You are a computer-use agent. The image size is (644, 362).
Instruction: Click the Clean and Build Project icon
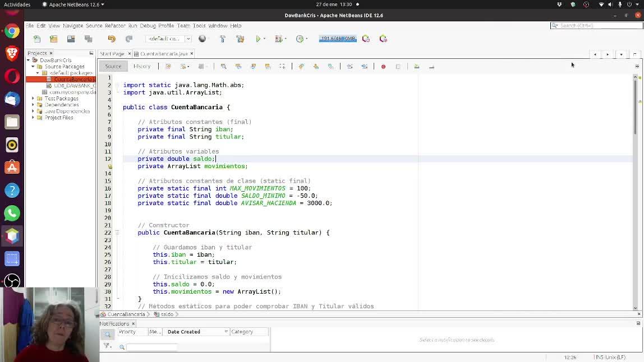(x=240, y=39)
